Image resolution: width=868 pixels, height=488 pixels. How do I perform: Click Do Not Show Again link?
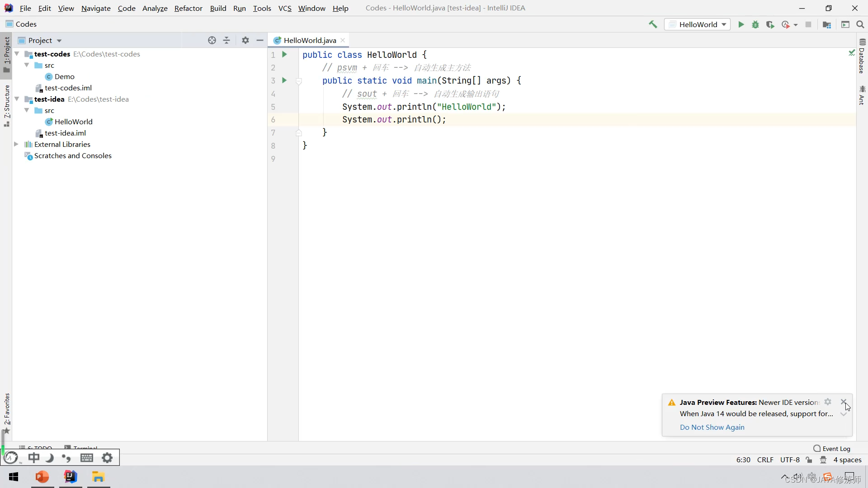pos(712,427)
